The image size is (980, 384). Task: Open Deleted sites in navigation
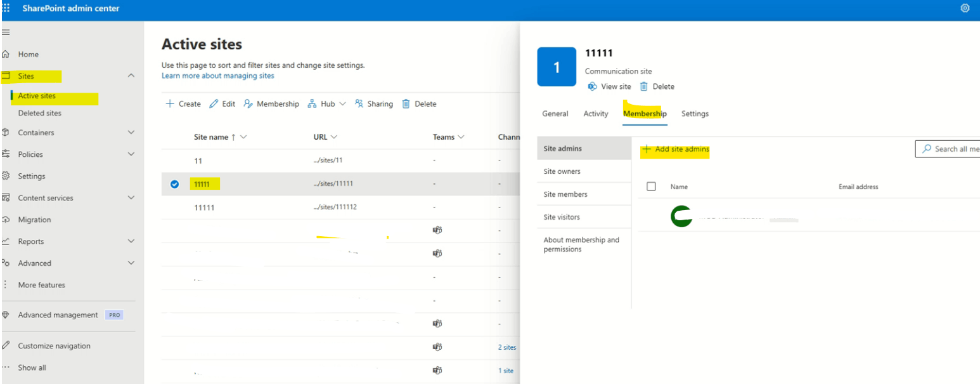pyautogui.click(x=40, y=113)
